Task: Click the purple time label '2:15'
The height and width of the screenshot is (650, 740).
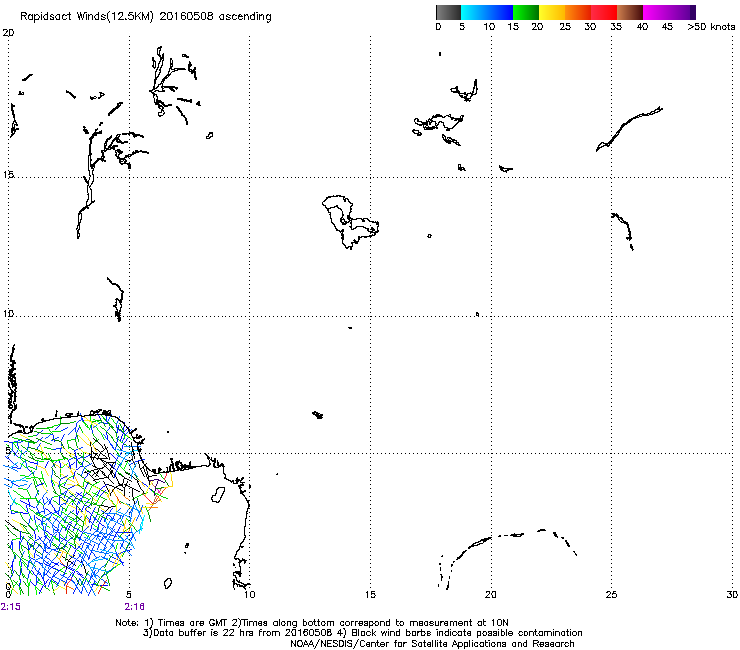Action: pos(10,607)
